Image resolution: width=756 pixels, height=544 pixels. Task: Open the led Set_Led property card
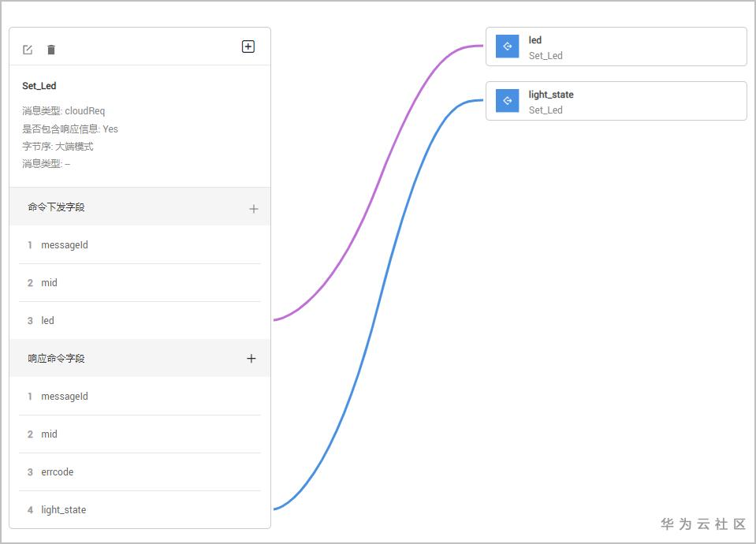631,47
